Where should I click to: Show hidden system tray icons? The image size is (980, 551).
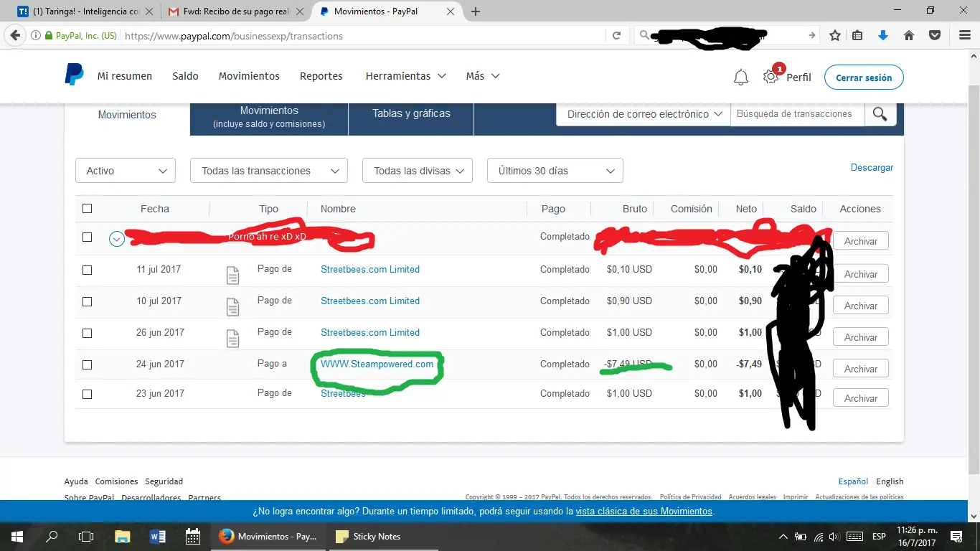coord(783,537)
